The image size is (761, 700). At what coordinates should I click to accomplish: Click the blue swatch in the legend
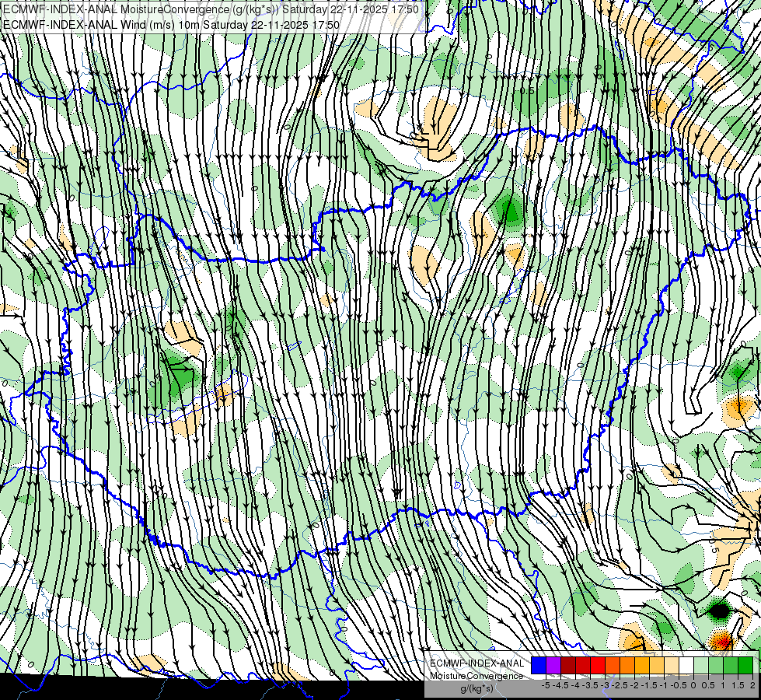[x=539, y=666]
